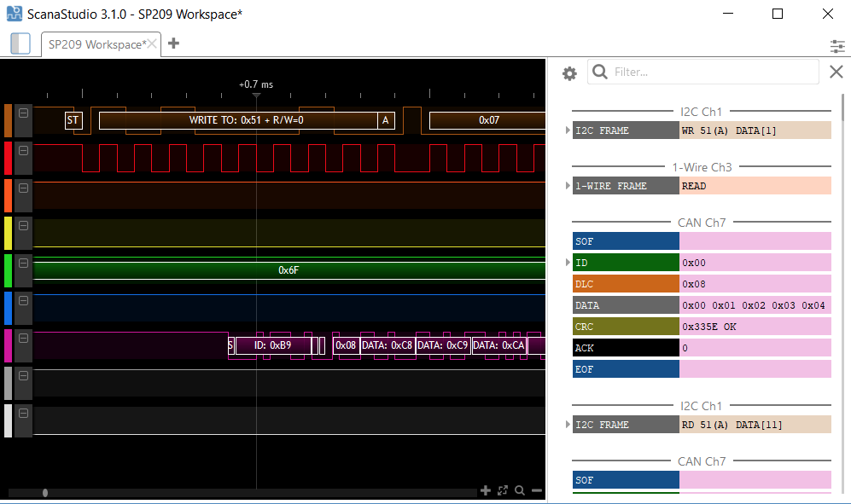Open the settings sliders icon at top right
The image size is (851, 504).
(837, 46)
